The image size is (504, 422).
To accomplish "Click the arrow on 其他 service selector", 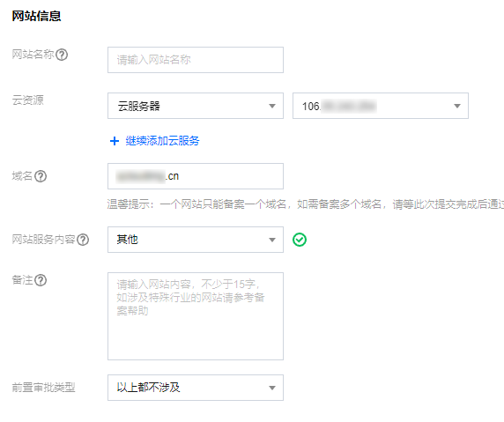I will click(x=272, y=241).
